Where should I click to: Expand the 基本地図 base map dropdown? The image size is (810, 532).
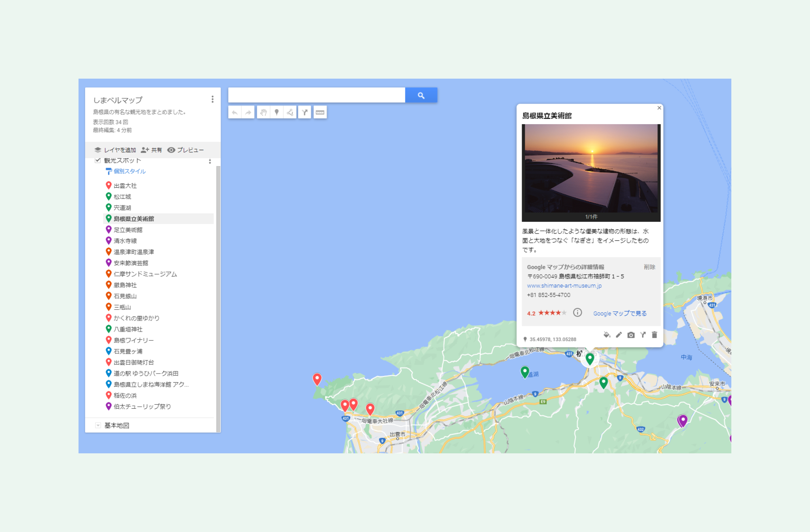98,425
